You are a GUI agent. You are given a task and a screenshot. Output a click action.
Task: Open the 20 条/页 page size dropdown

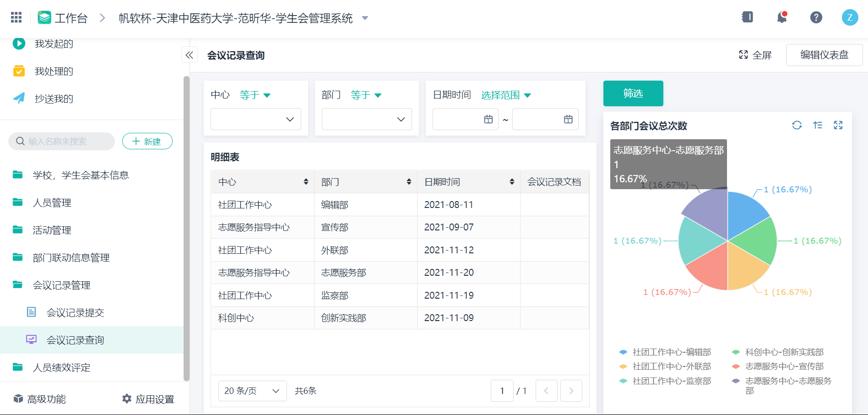tap(252, 391)
